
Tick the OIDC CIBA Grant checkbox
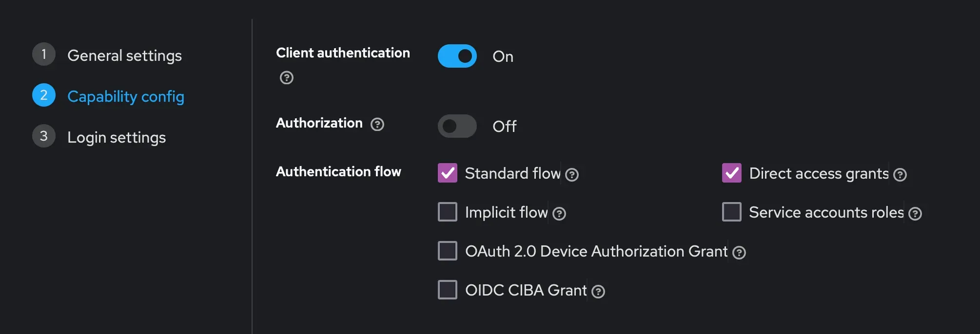pos(448,290)
